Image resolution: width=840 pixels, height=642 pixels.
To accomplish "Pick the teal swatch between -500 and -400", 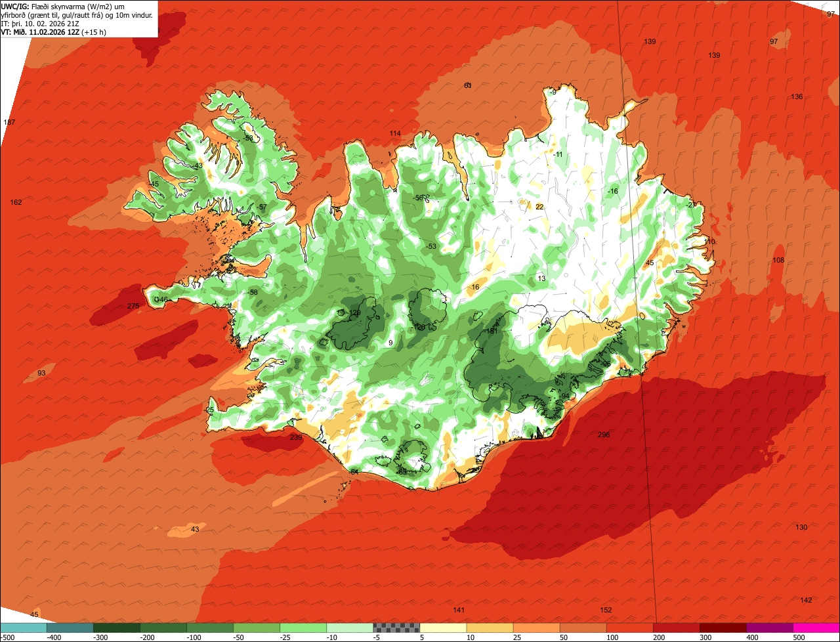I will [24, 628].
